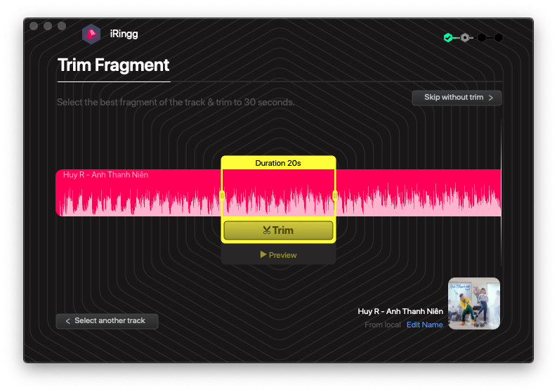Go back with Select another track
This screenshot has height=392, width=557.
(107, 321)
